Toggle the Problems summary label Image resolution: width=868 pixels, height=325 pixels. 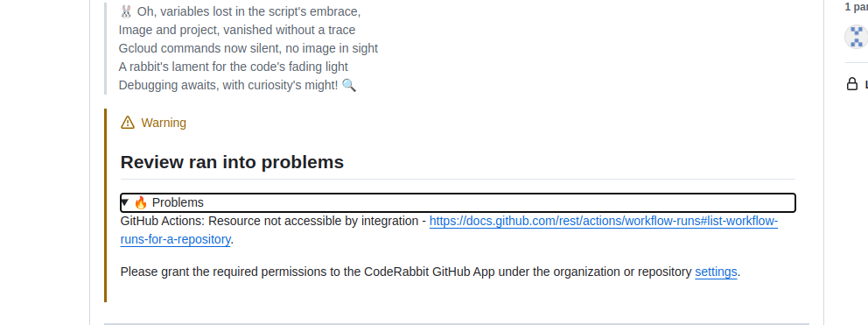pos(178,202)
